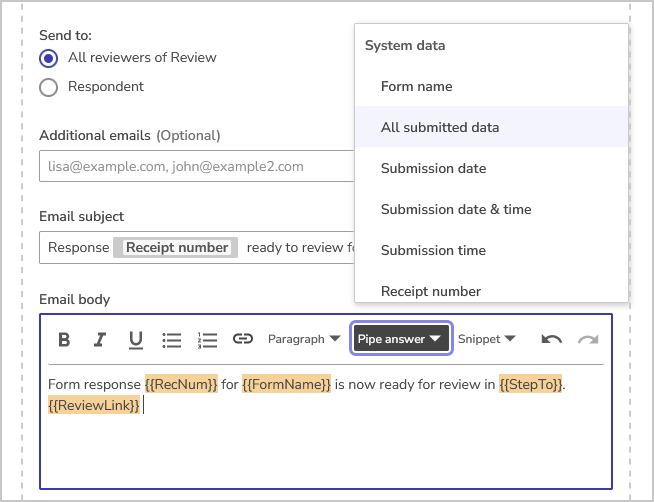Underline selected text in email body

(136, 339)
